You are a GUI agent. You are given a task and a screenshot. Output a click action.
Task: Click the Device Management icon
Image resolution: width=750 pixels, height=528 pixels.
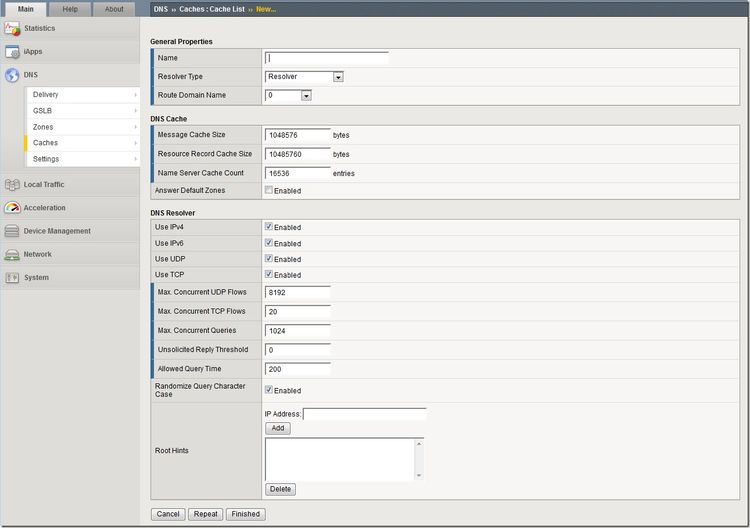coord(12,231)
